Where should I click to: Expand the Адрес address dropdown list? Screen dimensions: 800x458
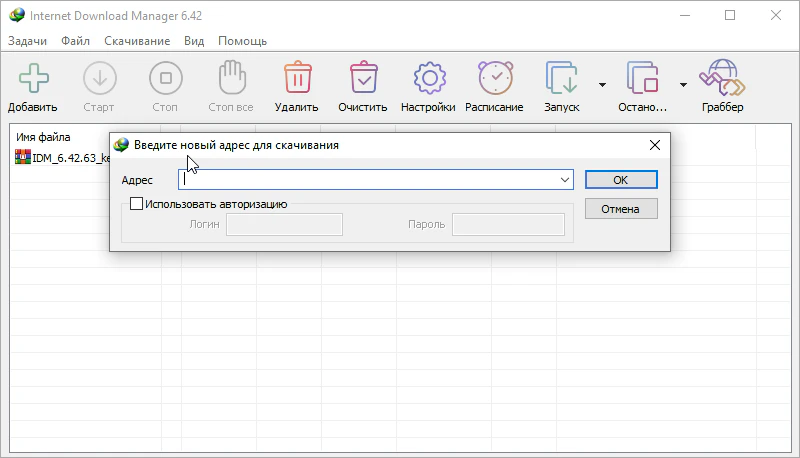point(566,180)
